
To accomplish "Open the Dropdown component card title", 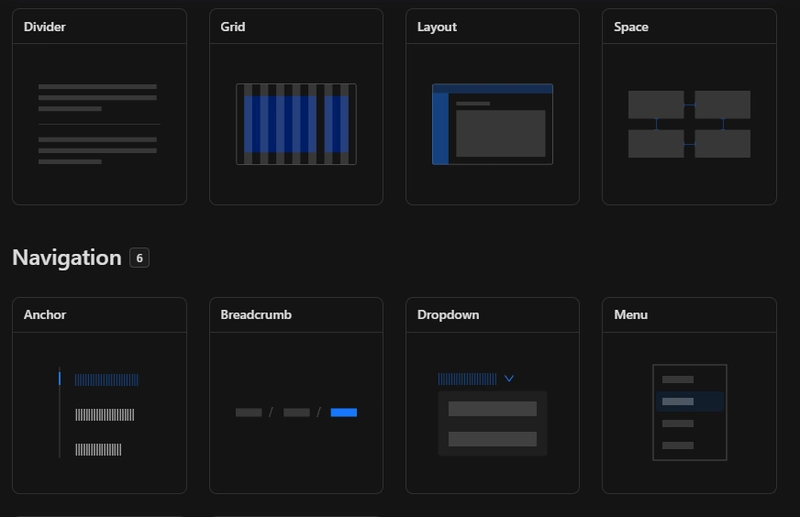I will (x=448, y=315).
